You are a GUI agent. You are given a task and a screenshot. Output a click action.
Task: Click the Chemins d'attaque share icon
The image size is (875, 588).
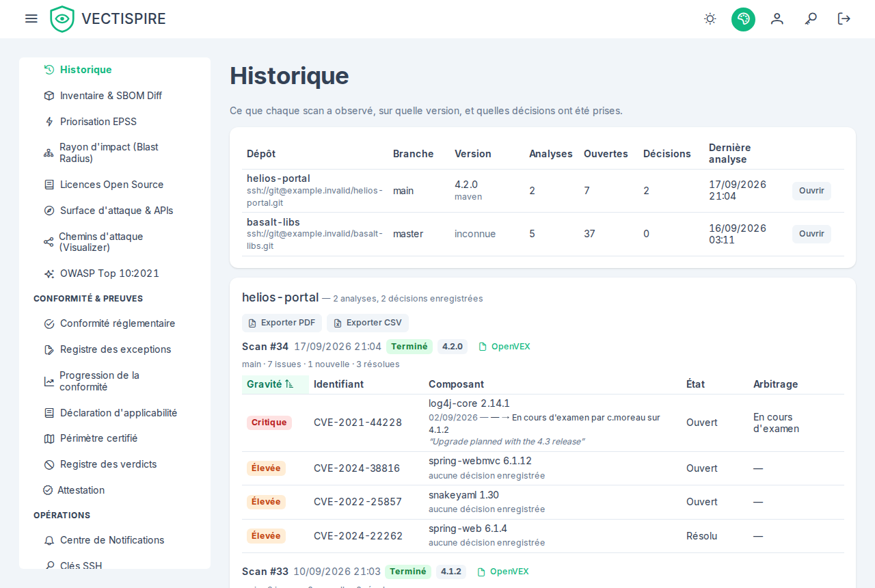tap(49, 242)
